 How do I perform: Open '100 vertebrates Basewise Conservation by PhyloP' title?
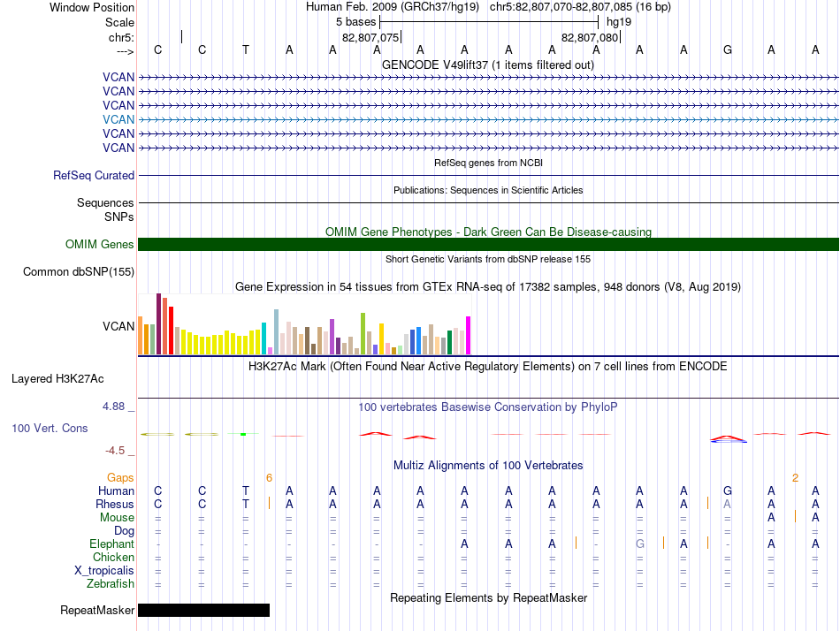pos(488,407)
